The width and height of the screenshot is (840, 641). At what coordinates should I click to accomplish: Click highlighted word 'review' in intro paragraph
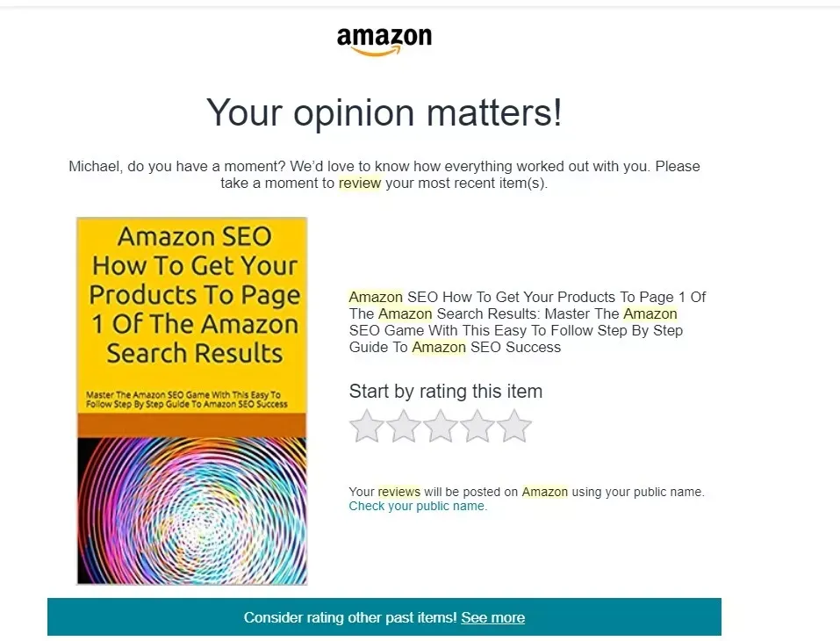pos(360,184)
